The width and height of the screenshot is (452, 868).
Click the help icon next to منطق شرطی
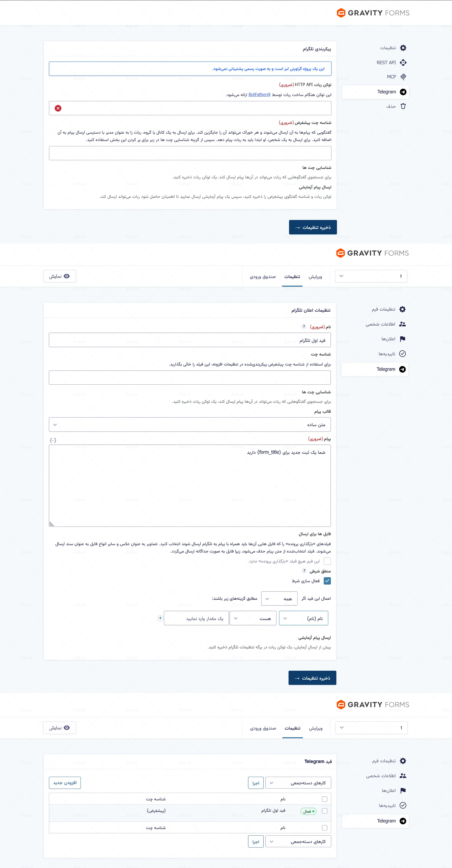304,571
